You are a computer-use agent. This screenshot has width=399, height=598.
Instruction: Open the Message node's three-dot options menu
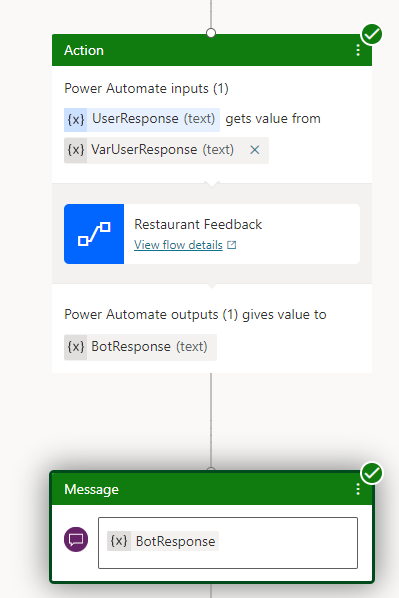(x=358, y=489)
